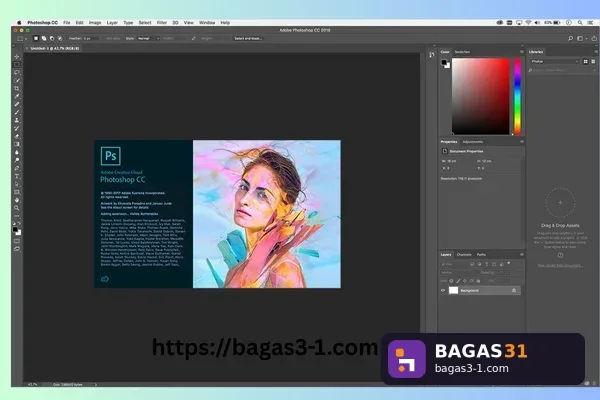Select the Move tool

click(x=16, y=57)
